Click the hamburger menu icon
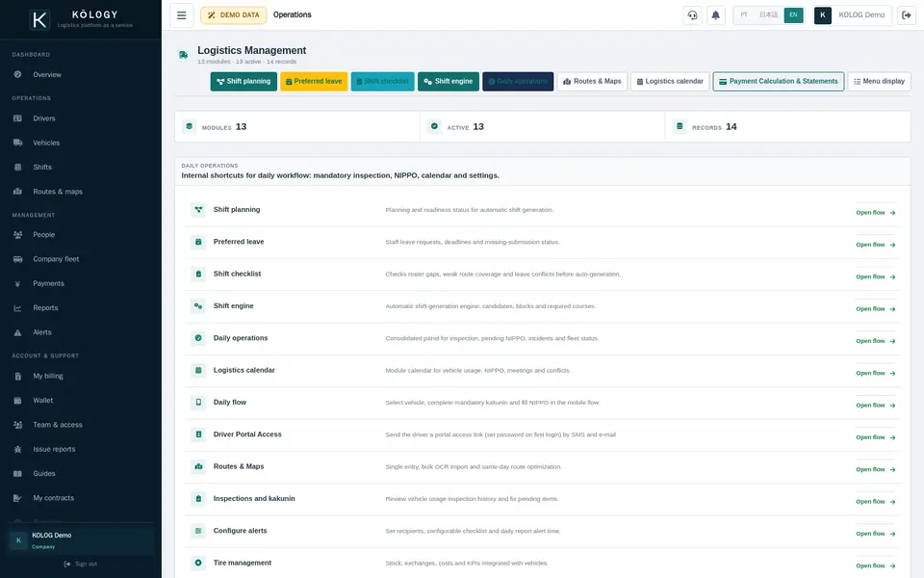Image resolution: width=924 pixels, height=578 pixels. (x=182, y=15)
